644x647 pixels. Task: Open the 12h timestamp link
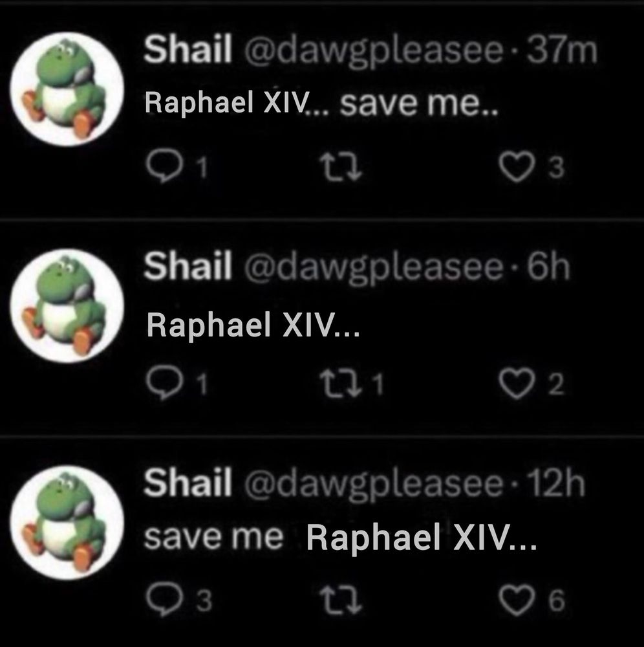click(557, 483)
